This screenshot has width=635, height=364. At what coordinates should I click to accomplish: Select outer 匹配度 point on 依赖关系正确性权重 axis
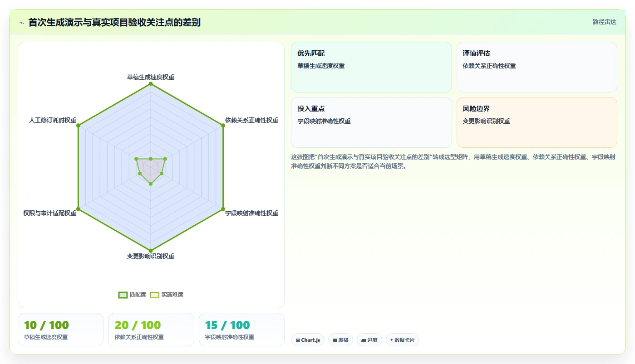click(x=223, y=126)
